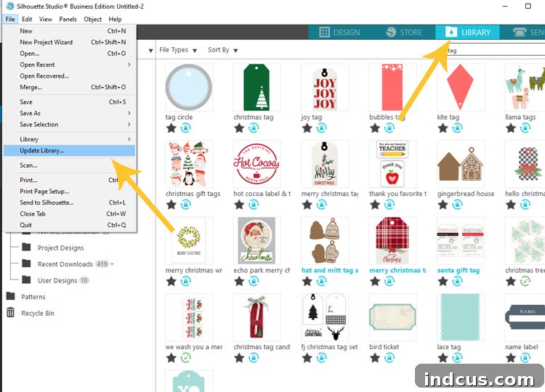Open the User Designs folder
Screen dimensions: 545x392
point(55,280)
